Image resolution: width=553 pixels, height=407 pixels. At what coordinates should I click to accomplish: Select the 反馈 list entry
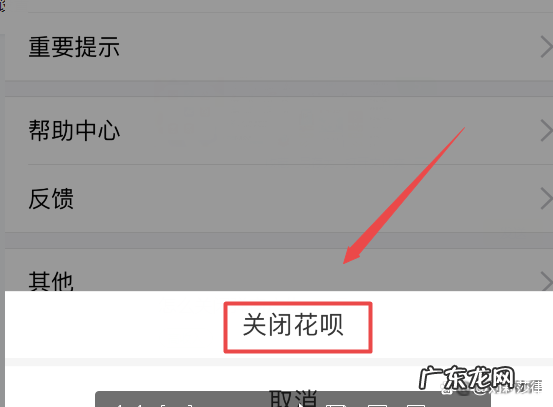[279, 199]
